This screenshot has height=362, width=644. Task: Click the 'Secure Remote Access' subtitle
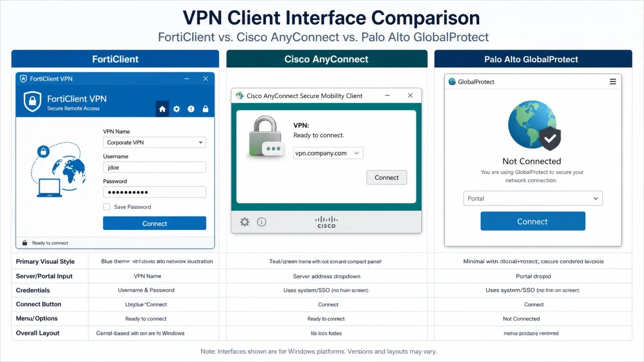coord(73,108)
